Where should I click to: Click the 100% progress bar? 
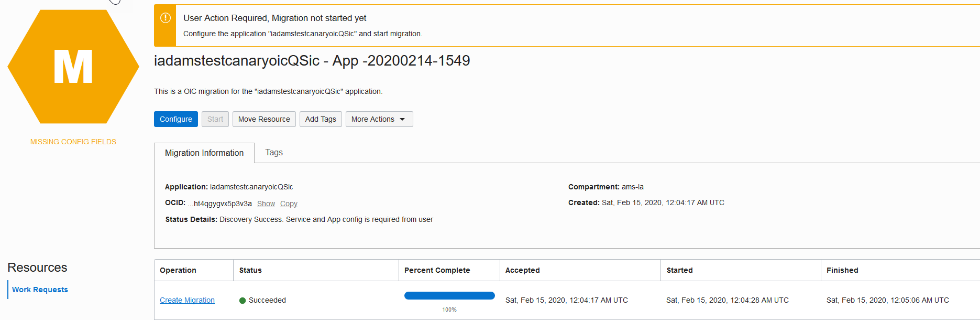pos(449,296)
